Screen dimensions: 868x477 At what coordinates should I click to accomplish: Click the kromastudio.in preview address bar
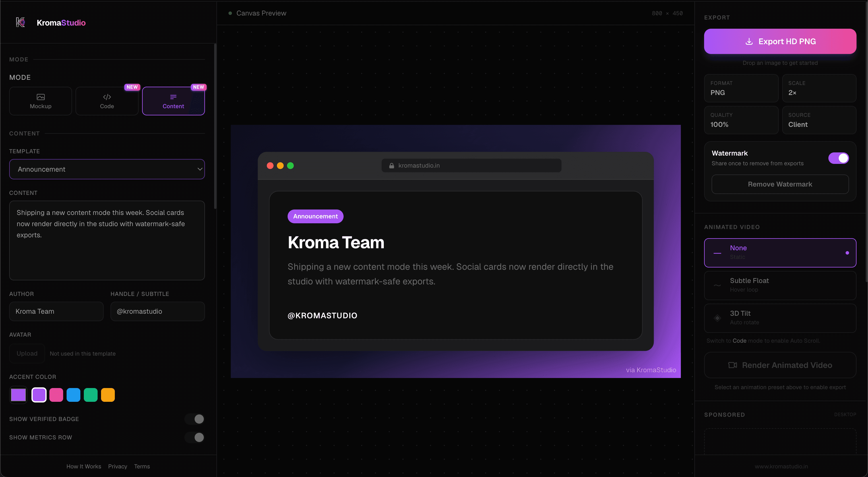[x=471, y=165]
